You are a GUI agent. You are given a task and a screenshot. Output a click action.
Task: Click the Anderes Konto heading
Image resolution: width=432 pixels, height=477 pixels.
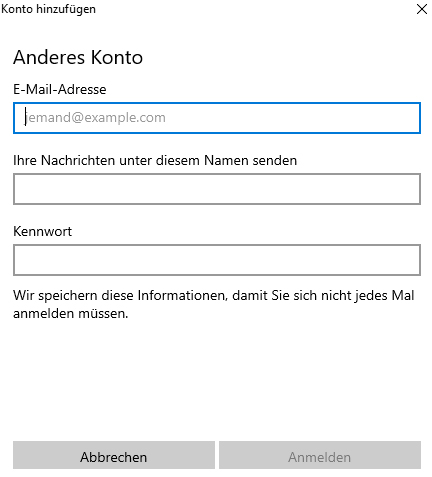pos(78,57)
